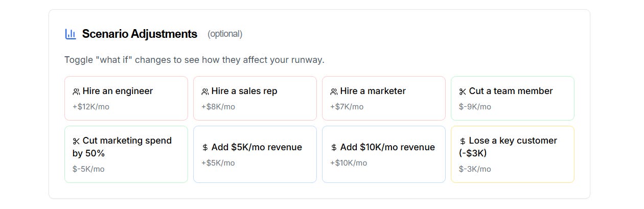644x209 pixels.
Task: Click the +$12K/mo cost text
Action: 91,107
